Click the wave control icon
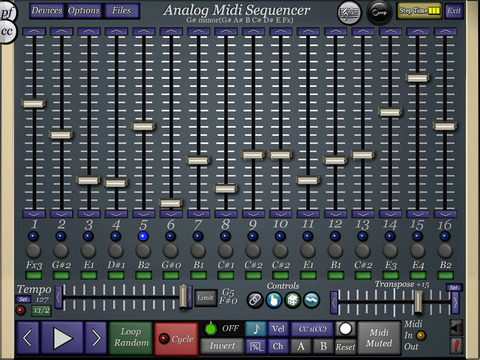This screenshot has height=360, width=480. tap(311, 300)
